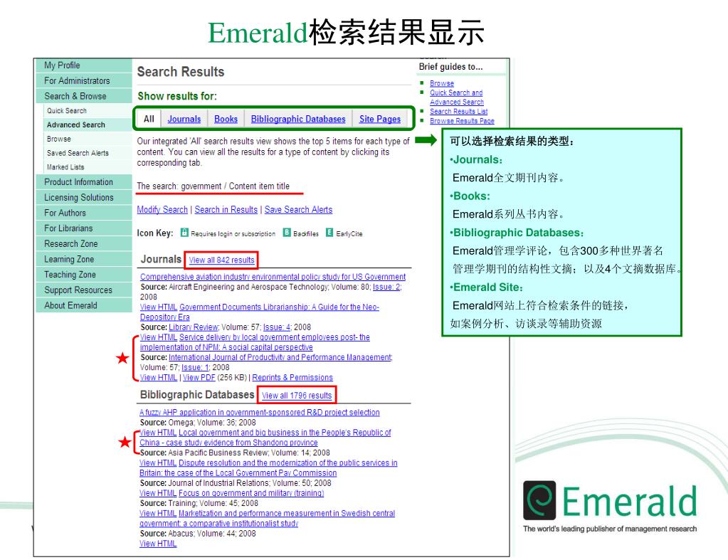Viewport: 728px width, 560px height.
Task: Click the lock icon for login required
Action: 184,232
